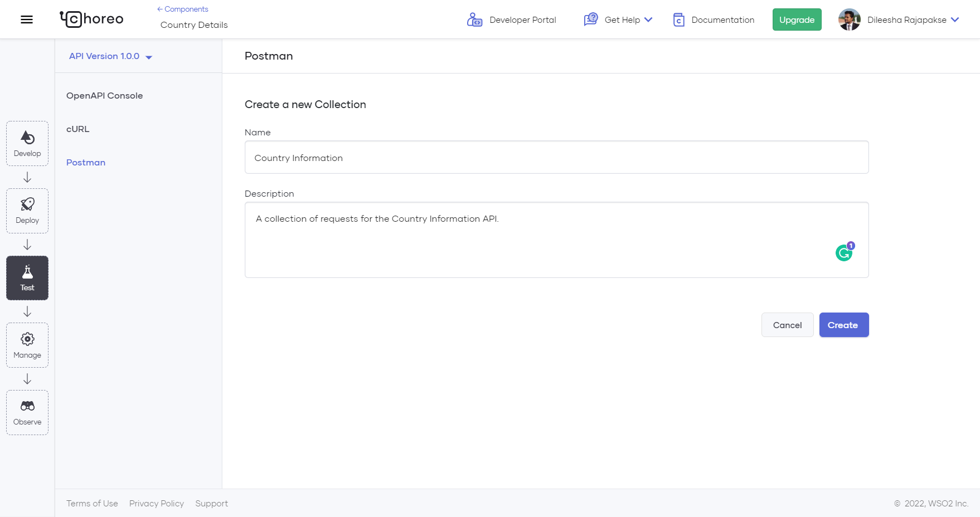Expand the Get Help dropdown arrow
The height and width of the screenshot is (517, 980).
click(648, 20)
